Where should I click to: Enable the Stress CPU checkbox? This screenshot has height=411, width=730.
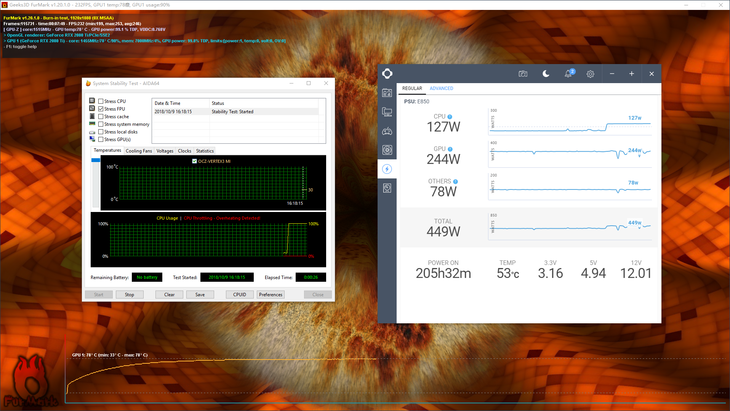[101, 101]
